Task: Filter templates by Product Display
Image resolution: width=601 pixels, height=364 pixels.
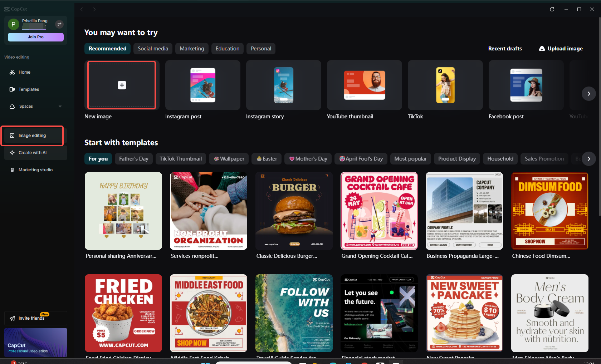Action: click(457, 159)
